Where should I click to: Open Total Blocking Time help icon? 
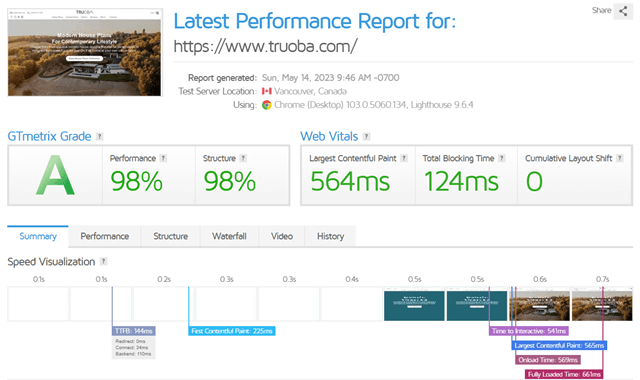[x=502, y=158]
